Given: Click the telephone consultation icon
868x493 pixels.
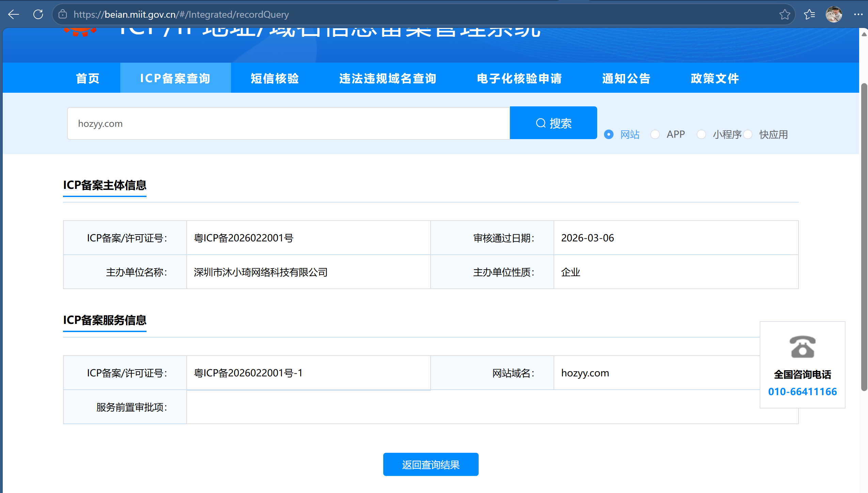Looking at the screenshot, I should click(803, 346).
